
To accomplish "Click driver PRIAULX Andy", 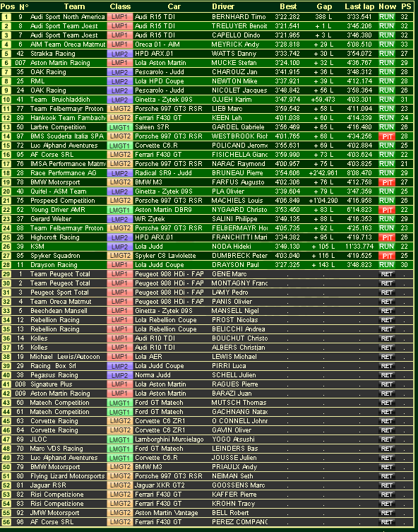I will coord(234,466).
